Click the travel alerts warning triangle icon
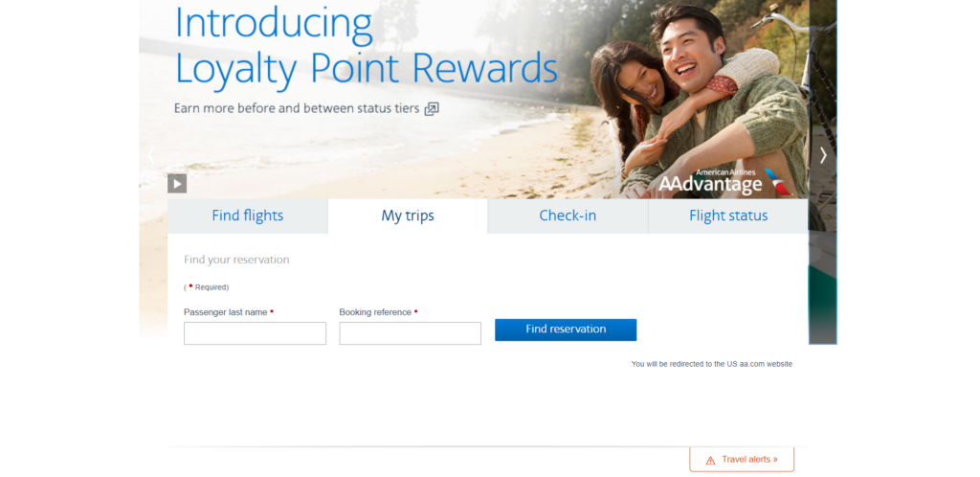This screenshot has height=477, width=980. pyautogui.click(x=710, y=460)
